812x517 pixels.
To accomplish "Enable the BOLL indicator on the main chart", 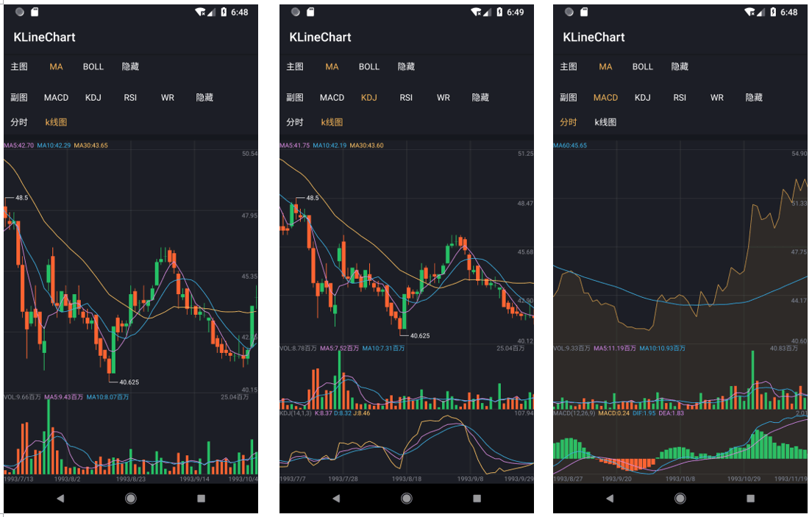I will (x=93, y=66).
